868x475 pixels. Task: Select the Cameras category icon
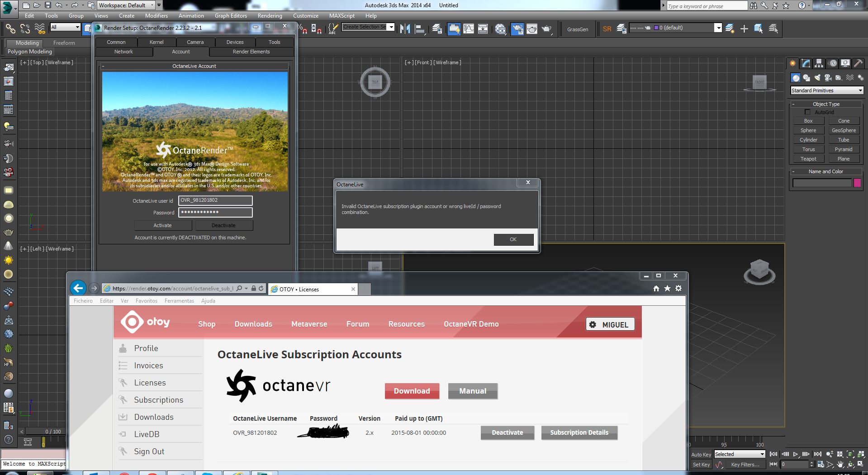tap(828, 78)
